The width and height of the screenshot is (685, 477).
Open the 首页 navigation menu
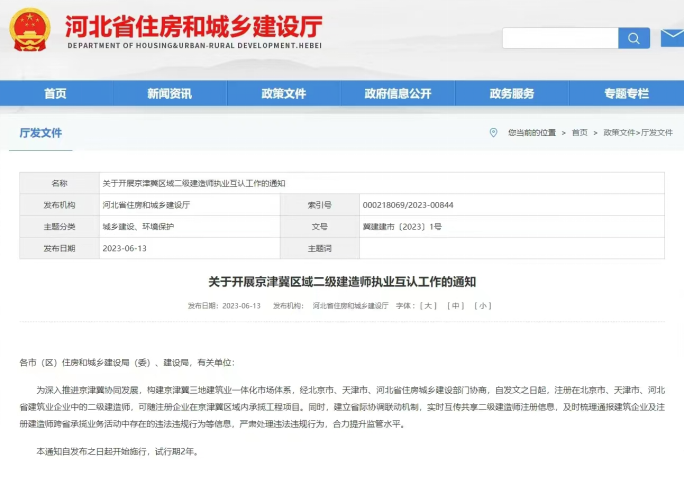pos(55,93)
